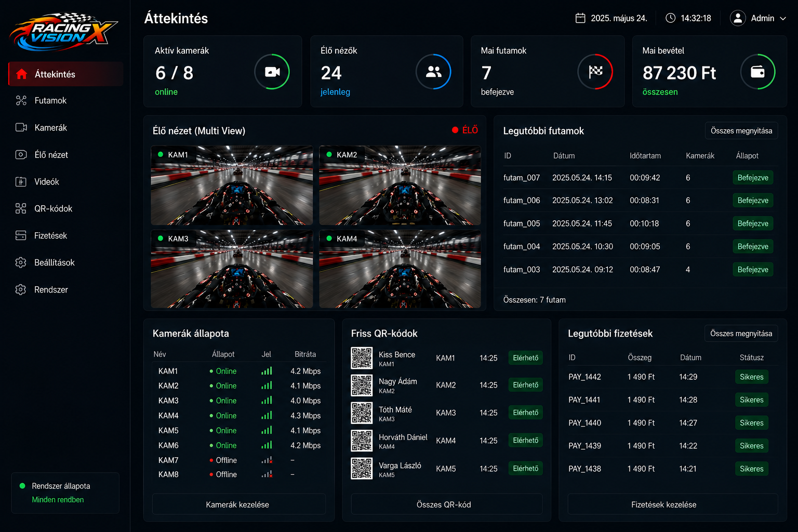Click the Racing Vision X logo
Image resolution: width=798 pixels, height=532 pixels.
[x=63, y=32]
